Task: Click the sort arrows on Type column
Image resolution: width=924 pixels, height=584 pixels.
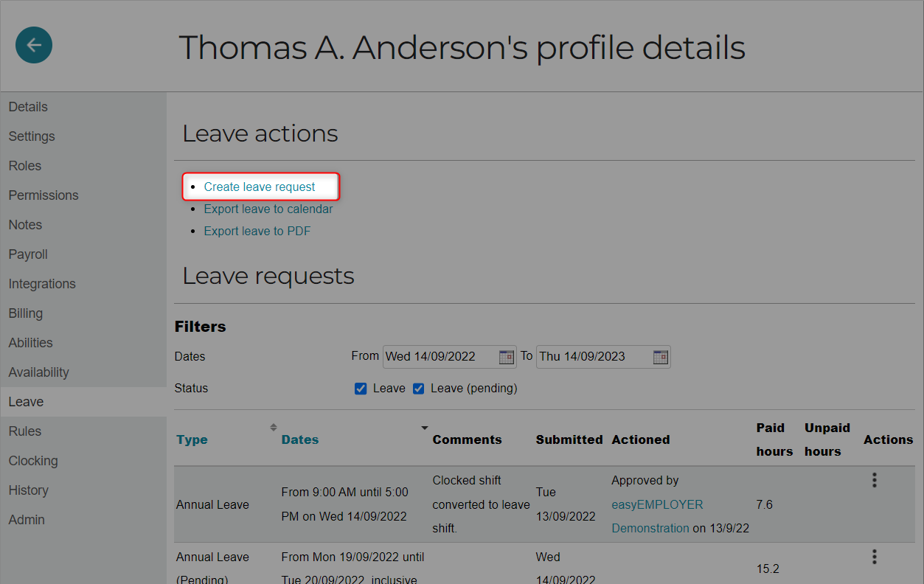Action: click(274, 427)
